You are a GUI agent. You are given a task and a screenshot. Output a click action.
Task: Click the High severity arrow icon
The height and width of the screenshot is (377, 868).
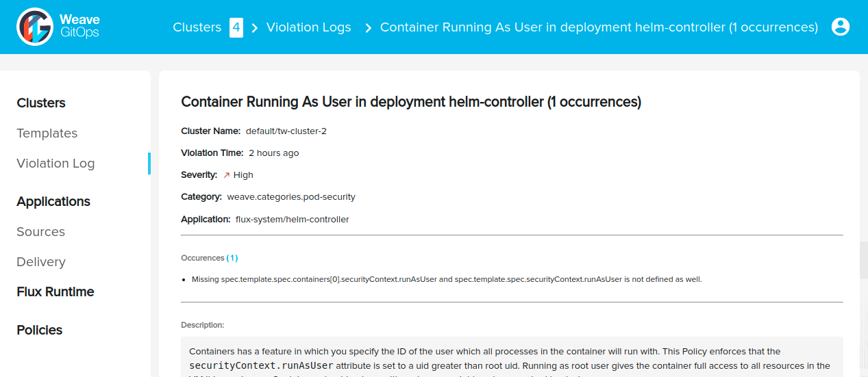pyautogui.click(x=227, y=175)
